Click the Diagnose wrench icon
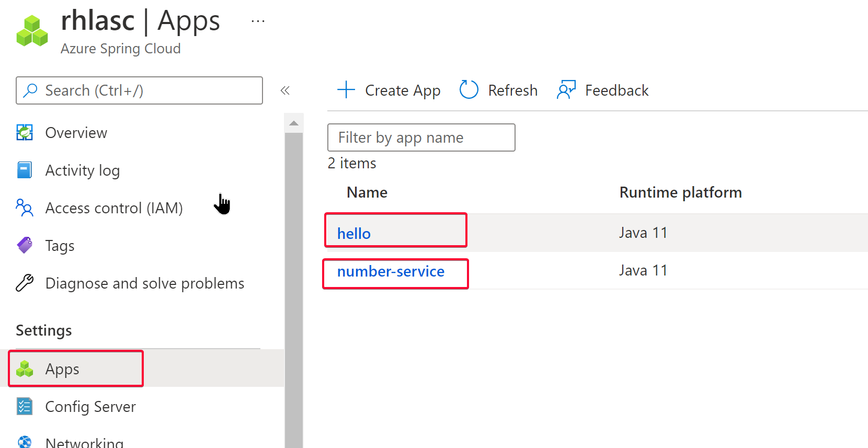 pos(25,283)
